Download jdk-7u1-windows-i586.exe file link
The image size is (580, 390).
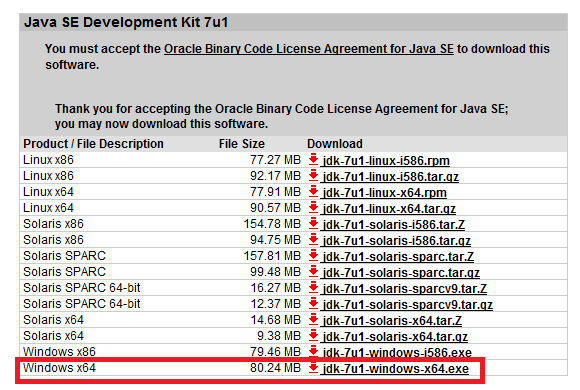(397, 352)
